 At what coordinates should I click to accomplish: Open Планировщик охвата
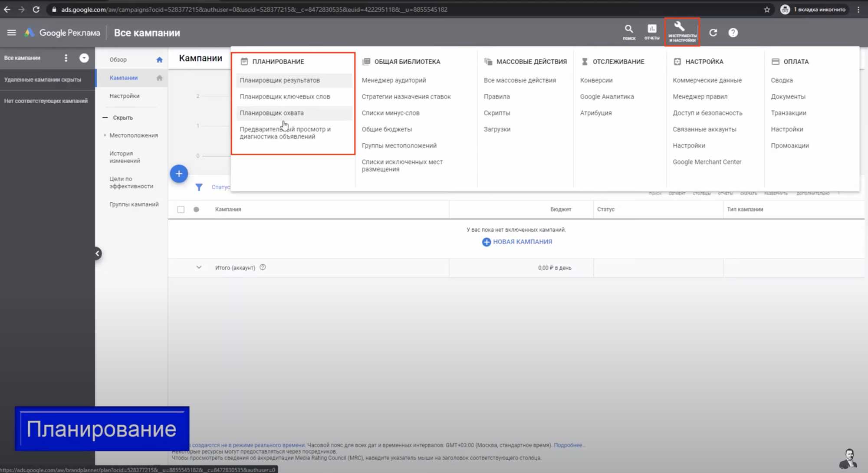click(x=272, y=113)
